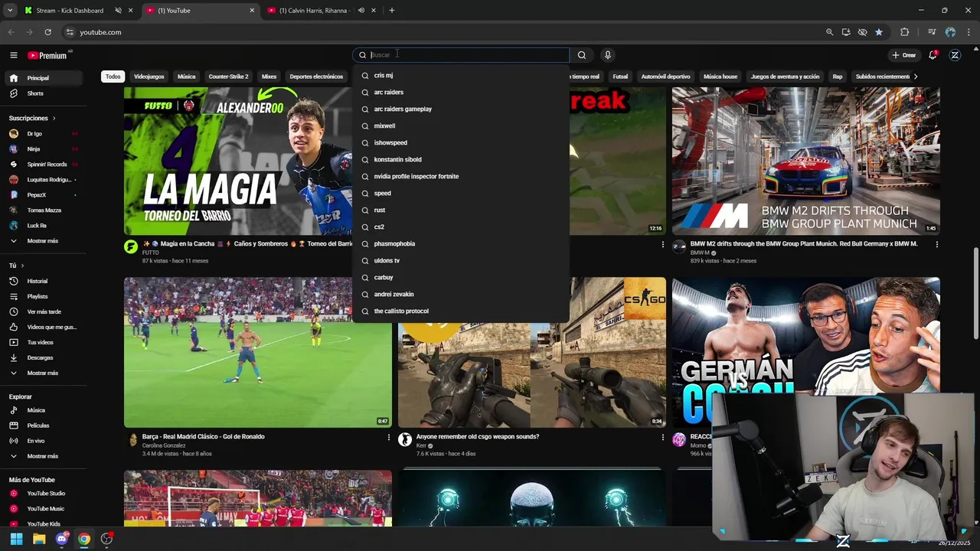Open YouTube Studio link

(42, 494)
